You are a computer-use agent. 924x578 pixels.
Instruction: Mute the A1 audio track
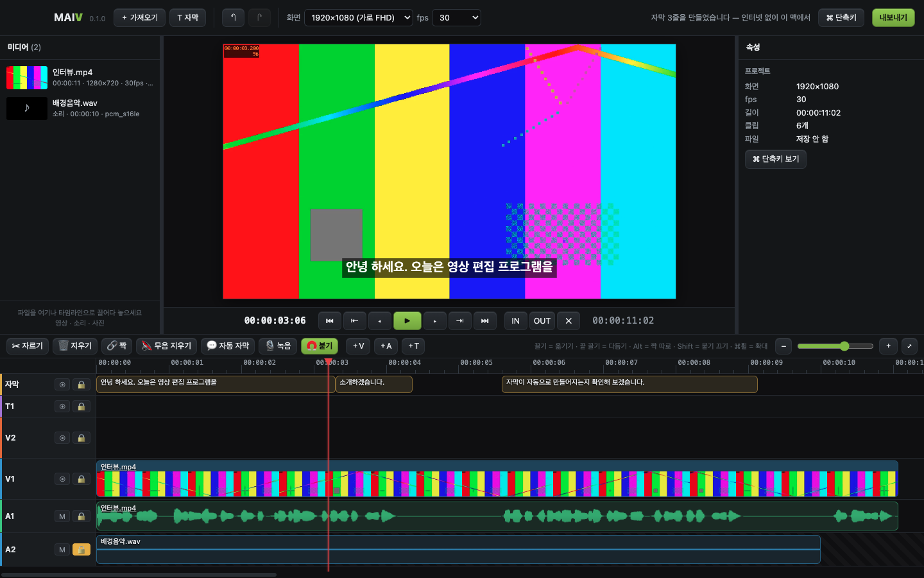pos(62,516)
